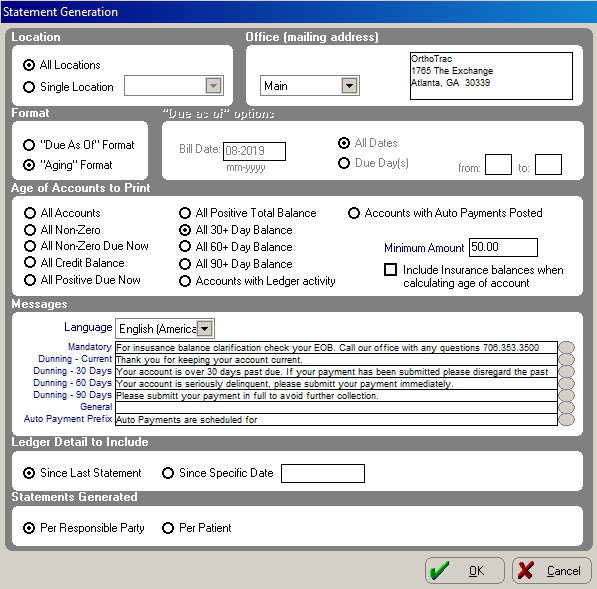Click the Since Specific Date input box

(x=323, y=473)
